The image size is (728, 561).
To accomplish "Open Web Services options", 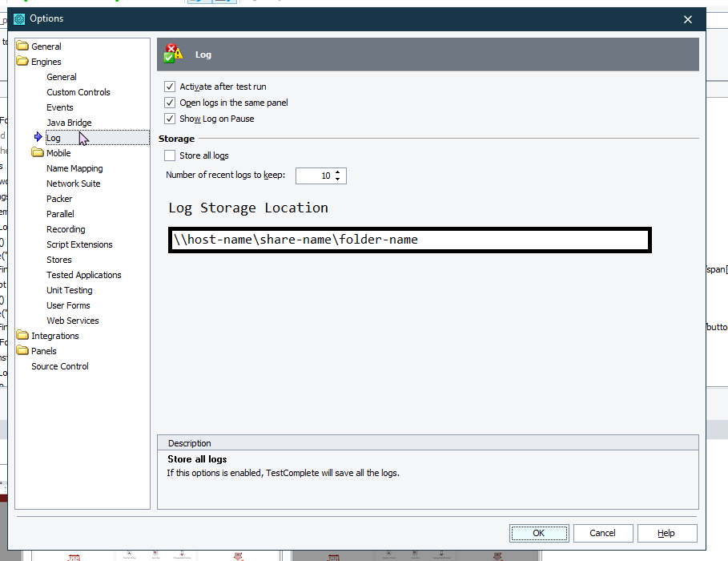I will coord(72,321).
